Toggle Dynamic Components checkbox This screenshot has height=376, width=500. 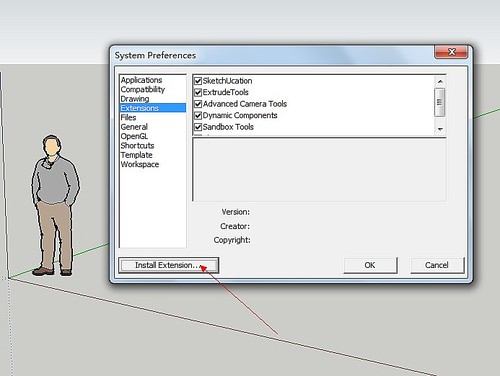(198, 115)
